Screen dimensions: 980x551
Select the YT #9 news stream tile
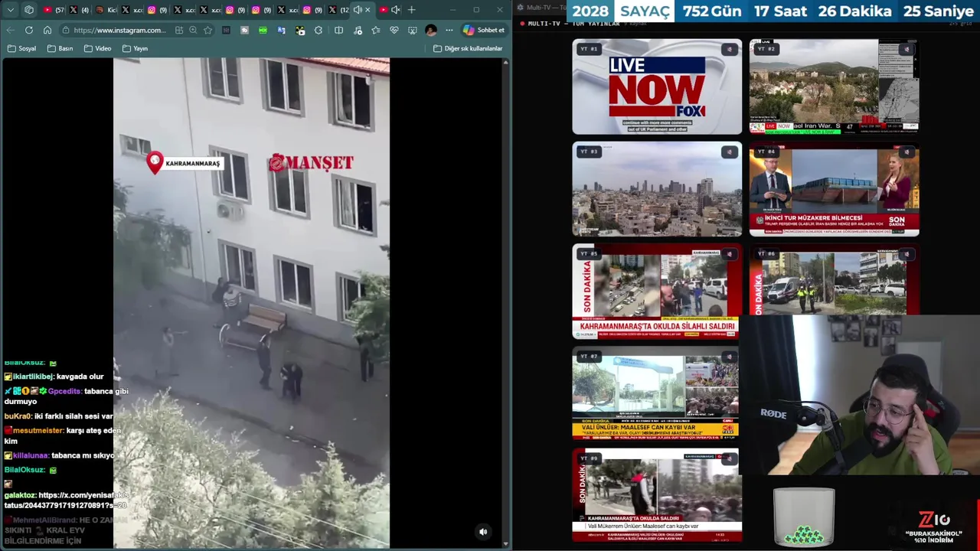(x=657, y=495)
